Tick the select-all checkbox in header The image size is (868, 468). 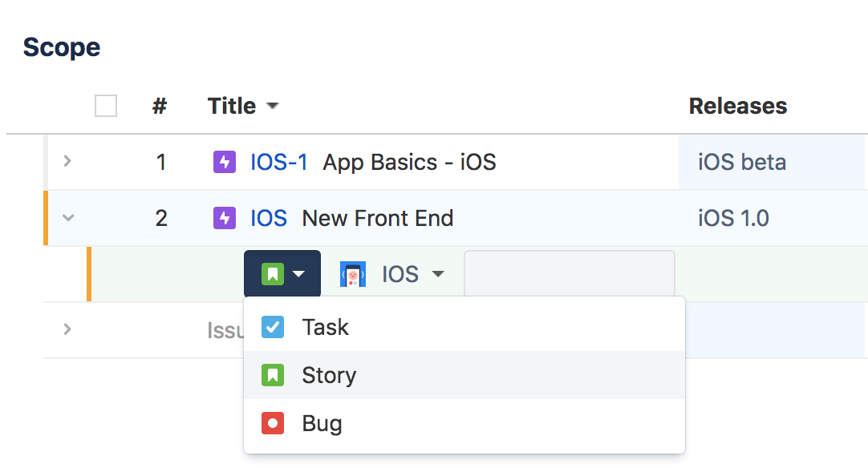[x=106, y=106]
